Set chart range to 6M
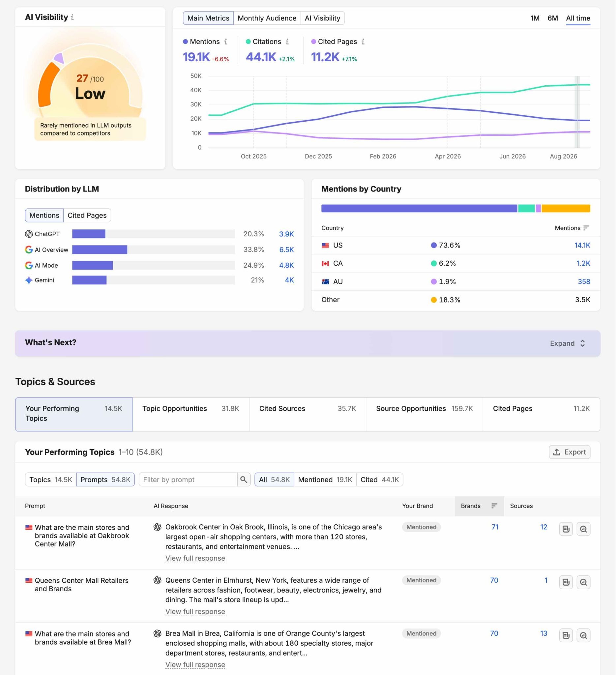 pos(553,18)
